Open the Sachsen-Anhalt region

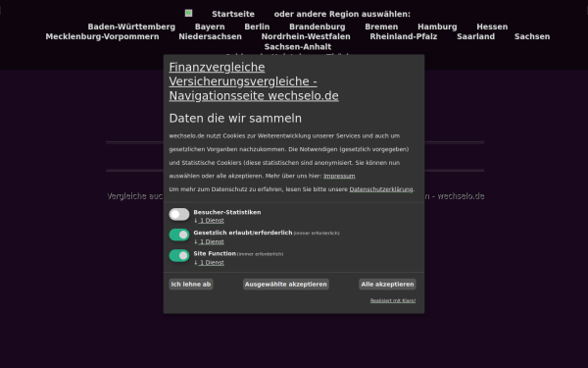click(x=298, y=46)
